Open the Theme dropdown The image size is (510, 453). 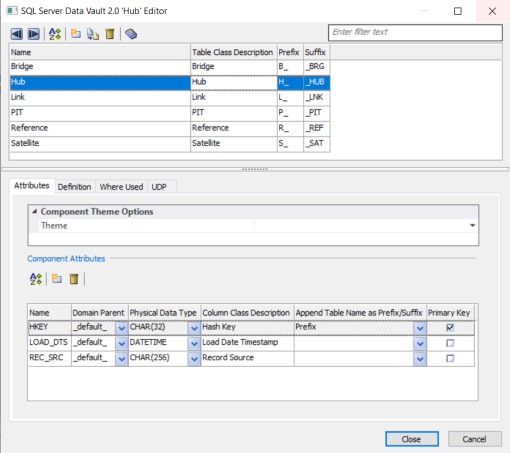point(472,226)
